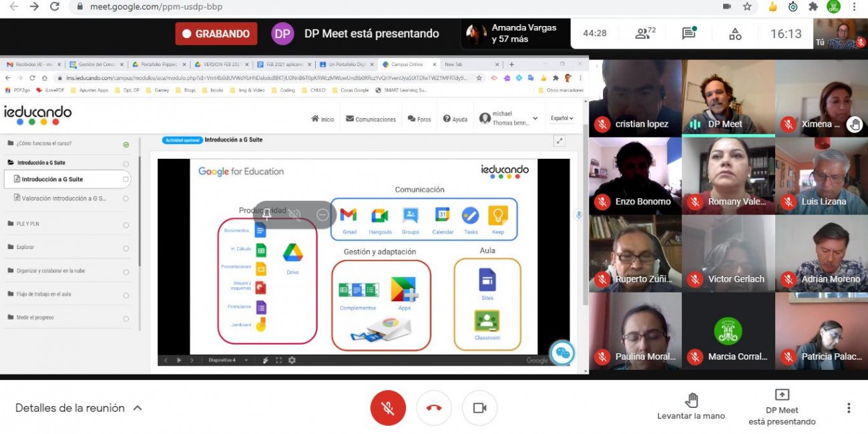Click the status circle beside Flujo de trabajo en el aula
This screenshot has height=434, width=868.
tap(126, 295)
